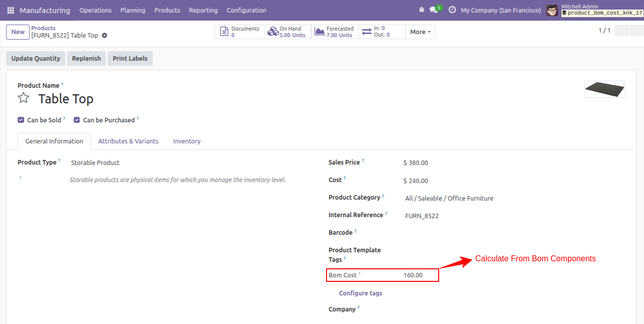Click help tooltip next to Sales Price
The height and width of the screenshot is (324, 644).
[363, 161]
